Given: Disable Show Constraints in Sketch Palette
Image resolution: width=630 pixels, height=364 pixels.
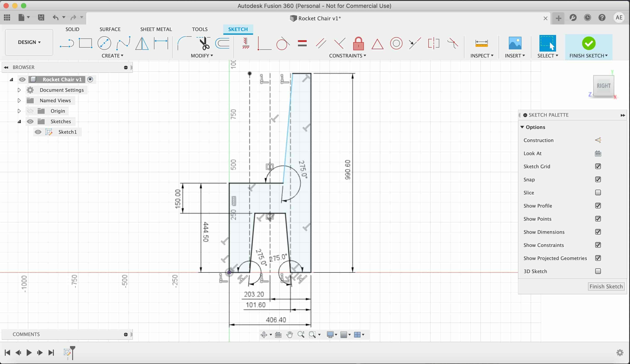Looking at the screenshot, I should 598,245.
